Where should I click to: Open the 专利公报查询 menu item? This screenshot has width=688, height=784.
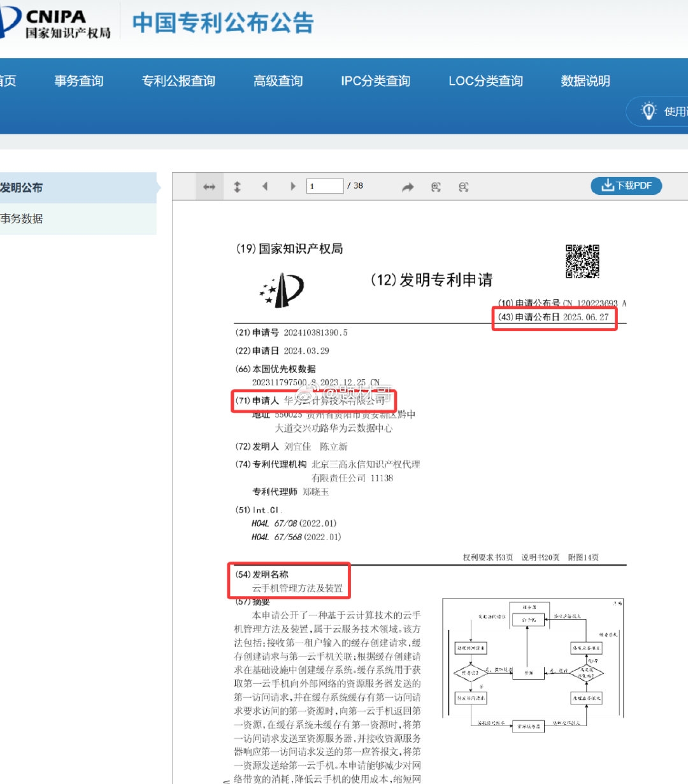178,81
